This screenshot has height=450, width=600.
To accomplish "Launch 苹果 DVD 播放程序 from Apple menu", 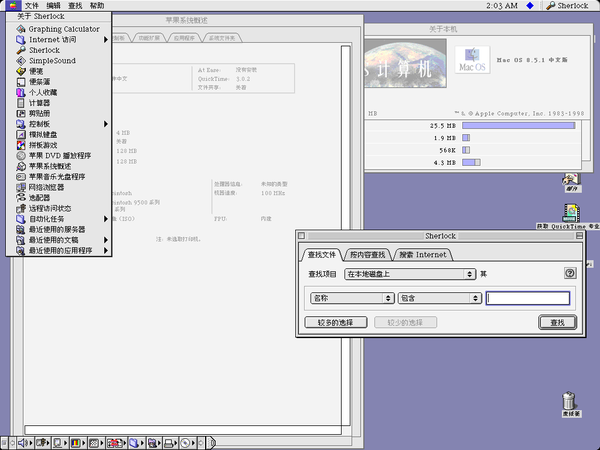I will tap(59, 156).
